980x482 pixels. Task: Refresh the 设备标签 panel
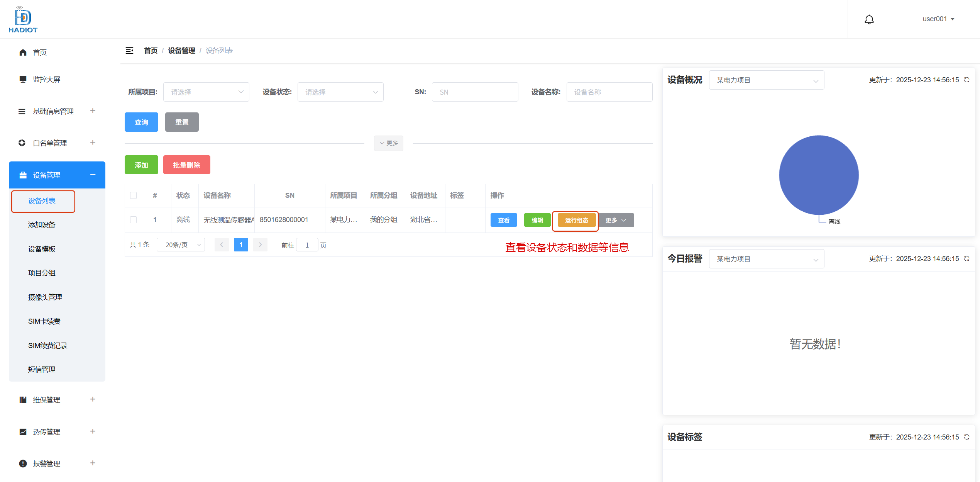[x=966, y=437]
